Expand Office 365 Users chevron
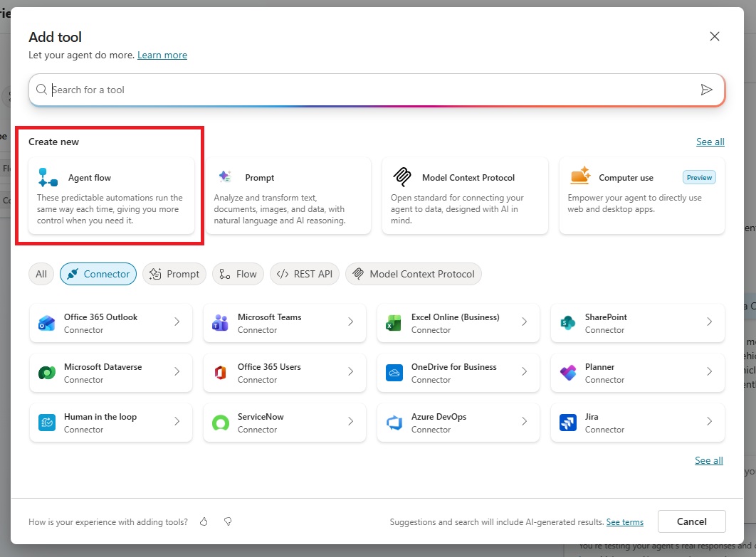The height and width of the screenshot is (557, 756). point(350,371)
